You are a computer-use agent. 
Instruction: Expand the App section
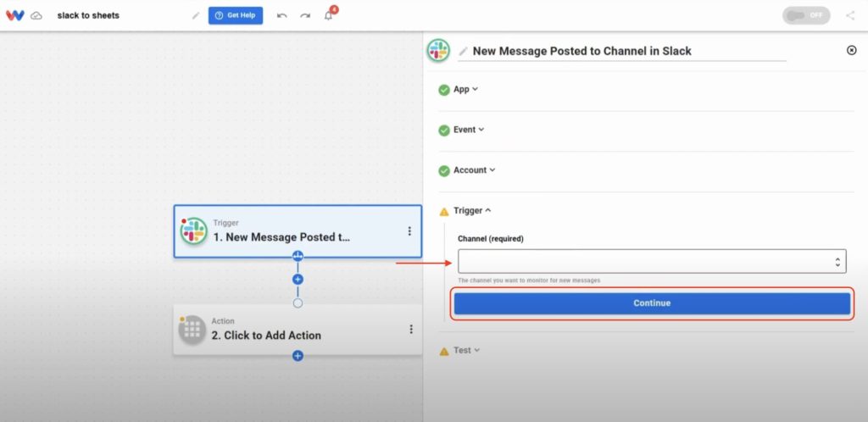tap(465, 89)
